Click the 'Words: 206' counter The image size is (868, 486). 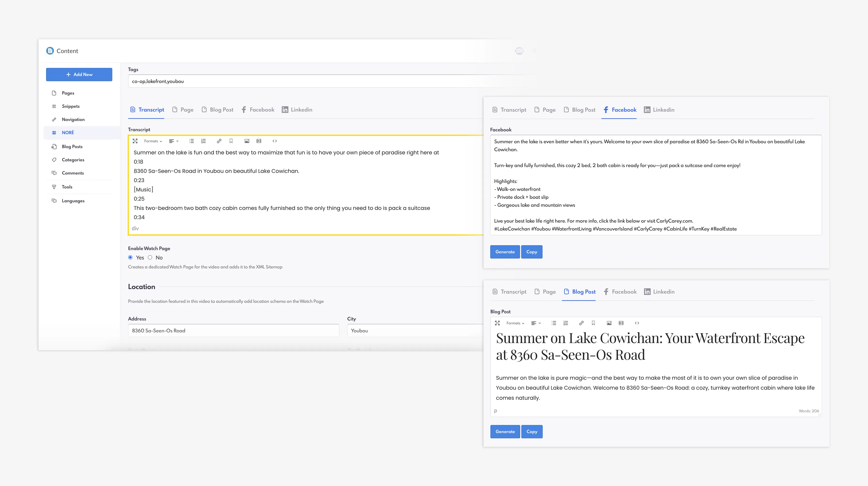tap(809, 411)
